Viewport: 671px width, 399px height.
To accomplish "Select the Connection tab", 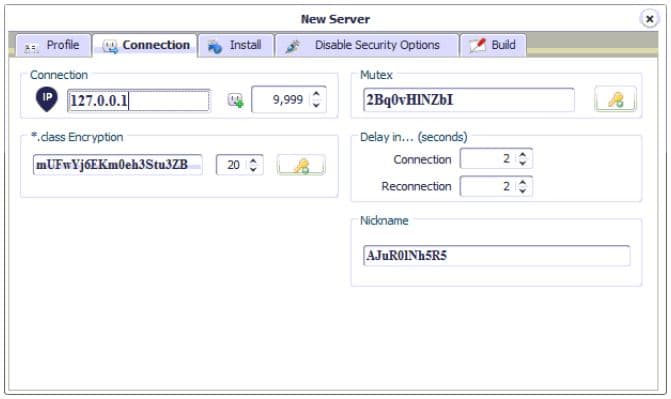I will point(145,45).
